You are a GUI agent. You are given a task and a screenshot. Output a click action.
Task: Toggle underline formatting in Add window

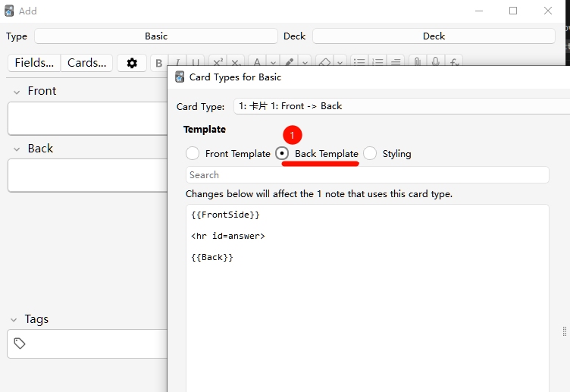[196, 62]
